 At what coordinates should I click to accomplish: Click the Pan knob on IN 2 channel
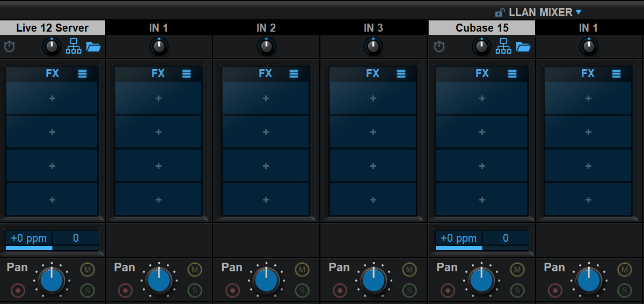266,280
